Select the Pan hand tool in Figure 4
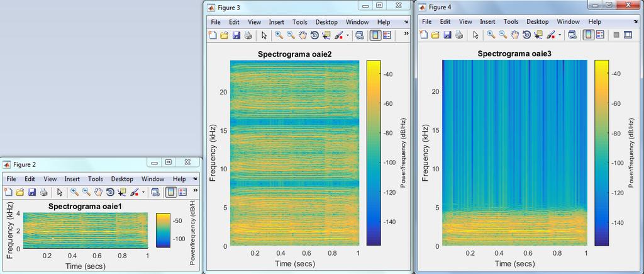The height and width of the screenshot is (274, 644). point(514,35)
